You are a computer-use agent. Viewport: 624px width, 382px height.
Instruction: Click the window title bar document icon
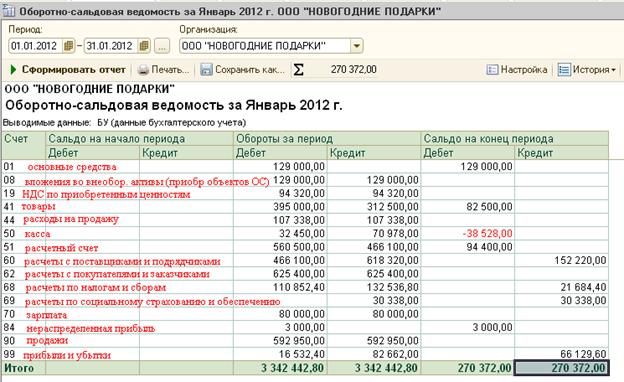pos(9,10)
